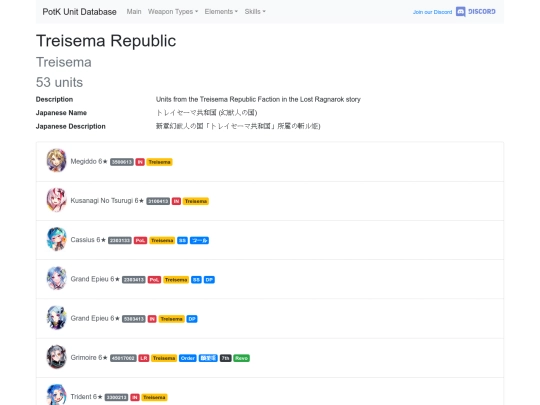The width and height of the screenshot is (540, 405).
Task: Open Trident's avatar portrait
Action: click(56, 395)
